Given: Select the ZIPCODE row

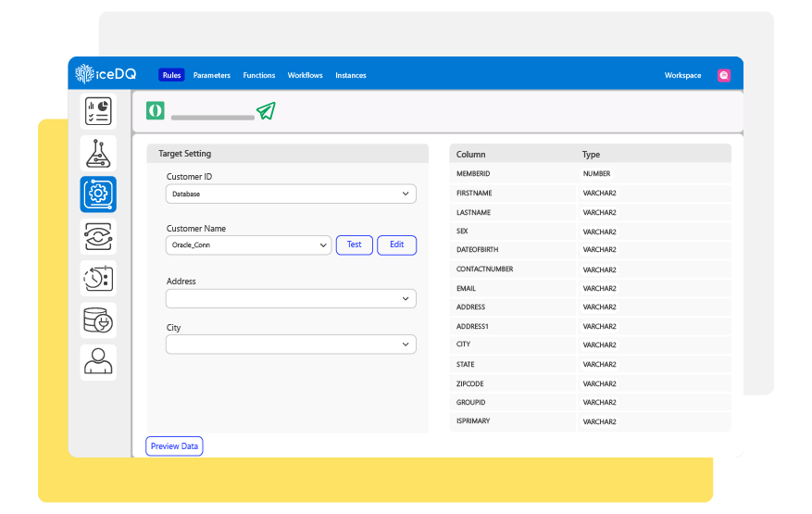Looking at the screenshot, I should pyautogui.click(x=591, y=383).
